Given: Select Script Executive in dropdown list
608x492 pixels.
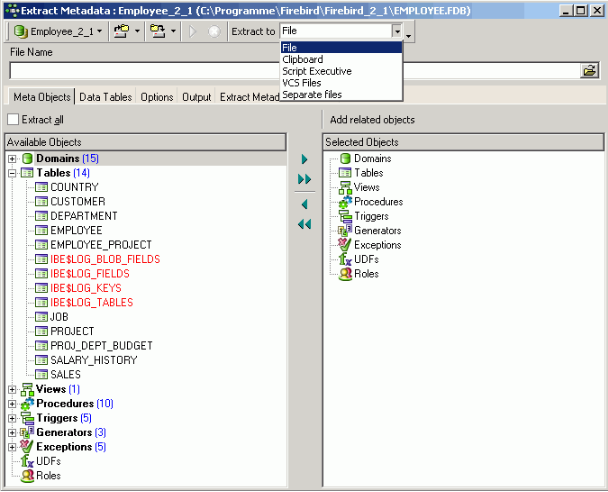Looking at the screenshot, I should 316,72.
